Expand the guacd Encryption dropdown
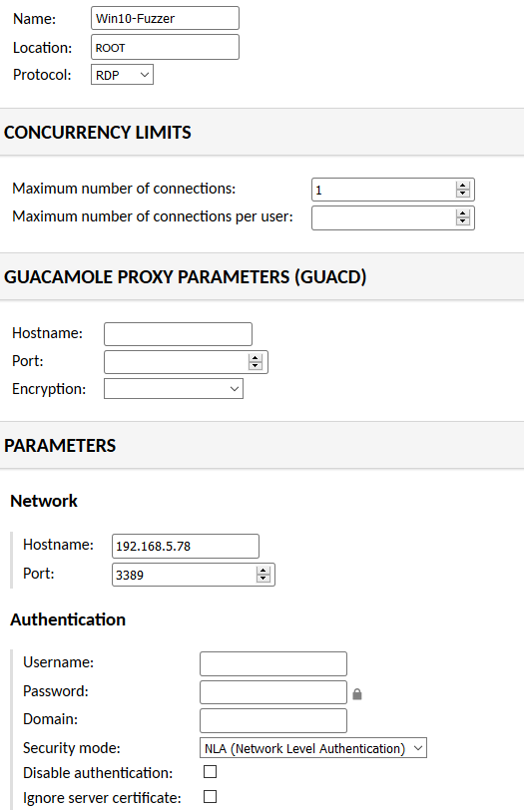Viewport: 524px width, 812px height. pos(173,389)
